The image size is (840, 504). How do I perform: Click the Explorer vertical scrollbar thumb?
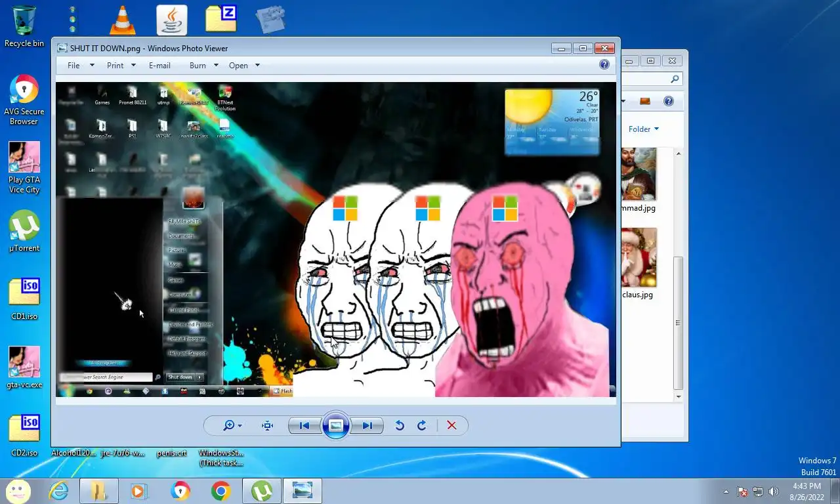(x=679, y=322)
